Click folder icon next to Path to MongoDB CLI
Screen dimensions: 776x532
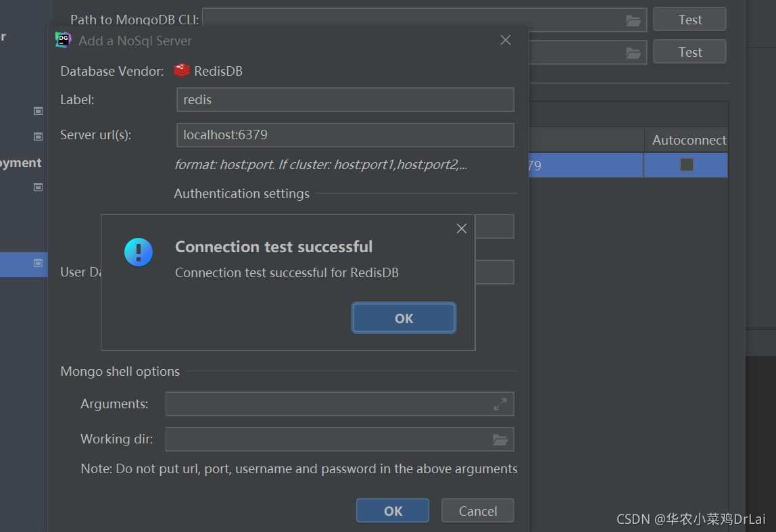pos(633,20)
